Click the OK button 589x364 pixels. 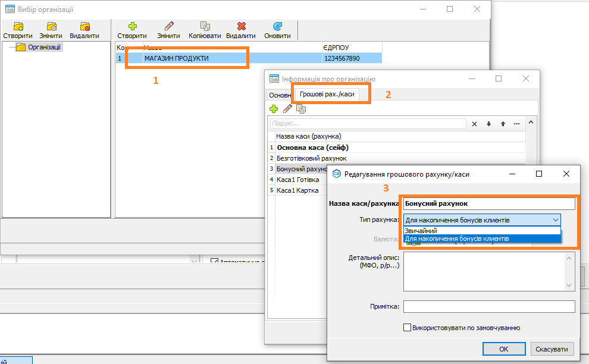tap(504, 349)
